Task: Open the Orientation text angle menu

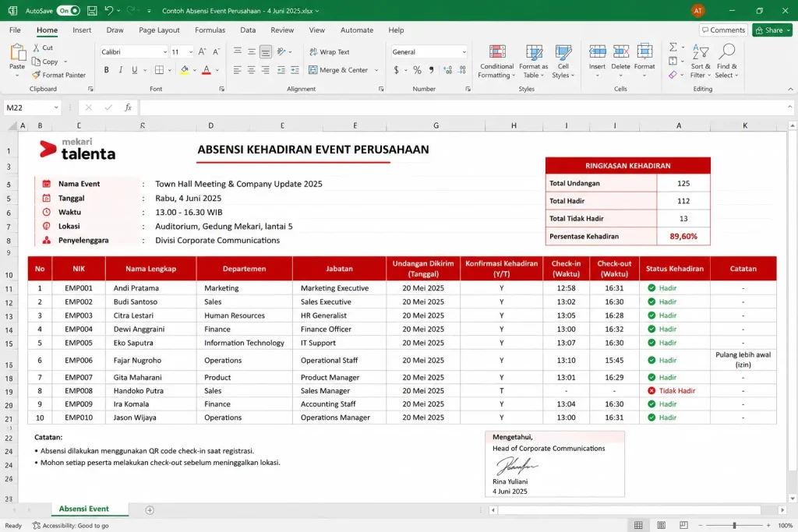Action: click(x=284, y=52)
